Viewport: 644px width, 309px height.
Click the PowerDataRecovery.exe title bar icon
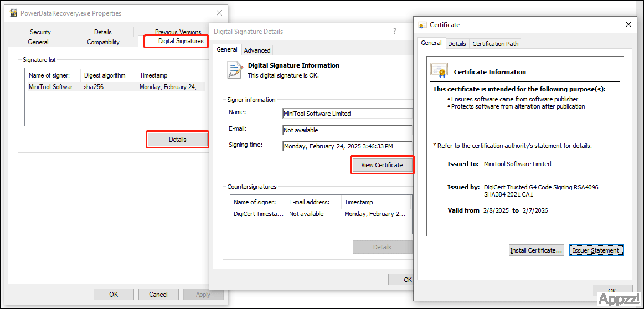click(13, 13)
